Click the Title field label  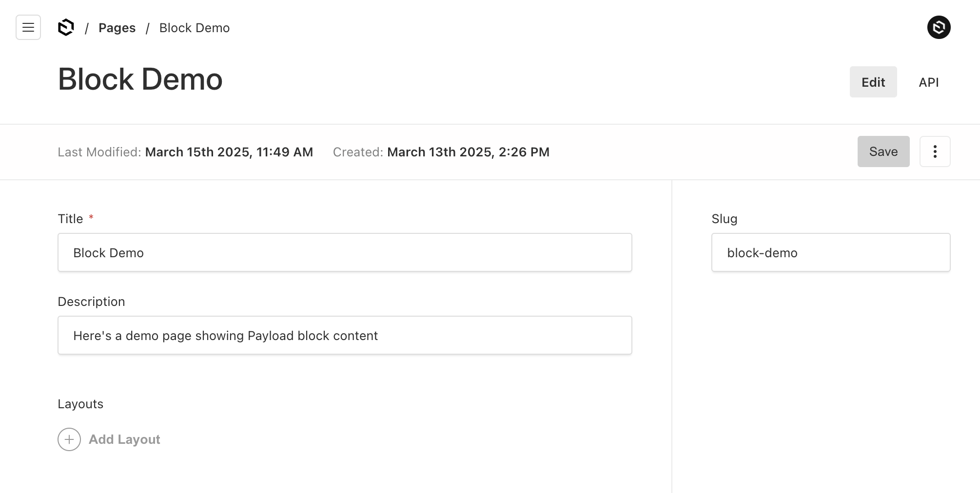[x=71, y=219]
